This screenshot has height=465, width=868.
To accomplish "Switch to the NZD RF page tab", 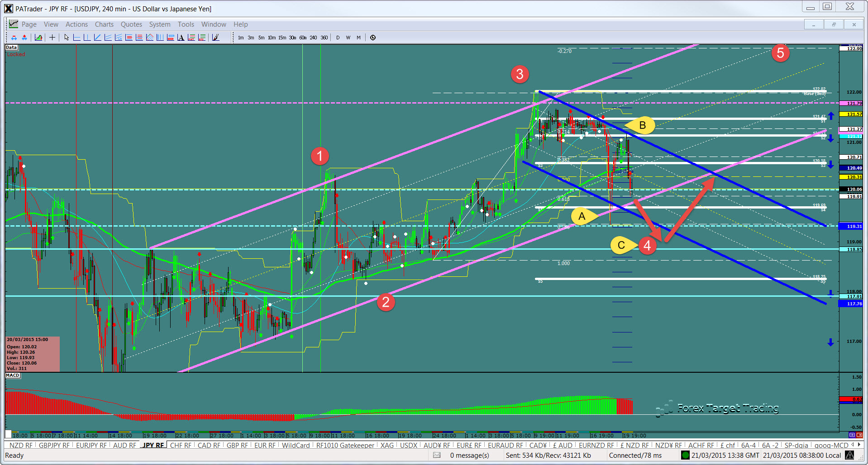I will [21, 445].
